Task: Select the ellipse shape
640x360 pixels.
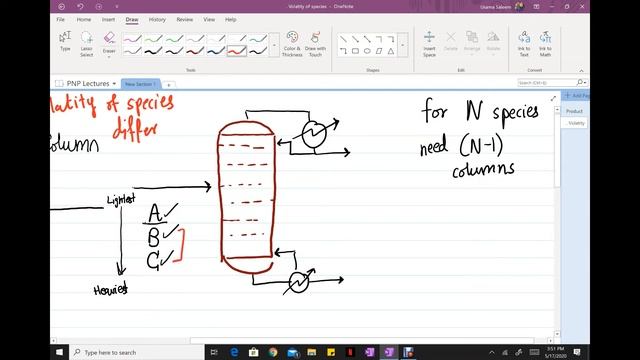Action: 367,51
